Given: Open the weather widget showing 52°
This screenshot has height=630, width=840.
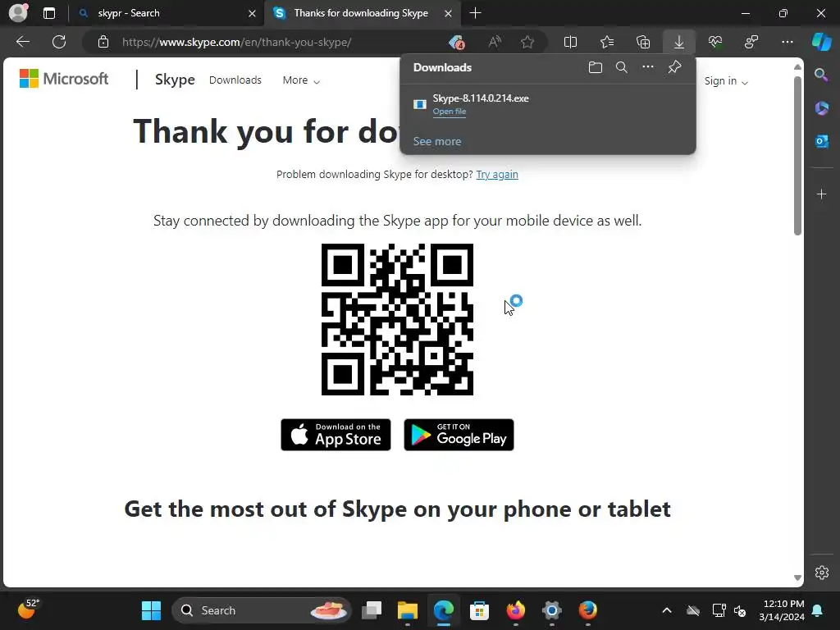Looking at the screenshot, I should click(29, 609).
